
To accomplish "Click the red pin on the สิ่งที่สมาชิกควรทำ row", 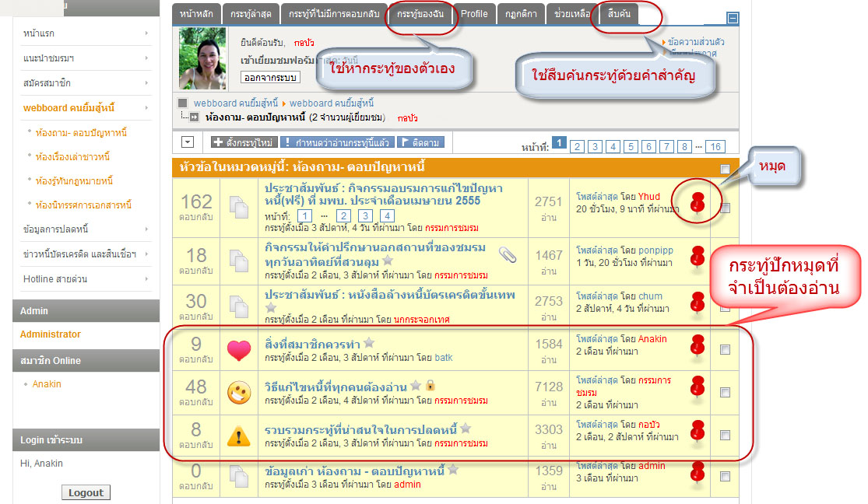I will pyautogui.click(x=698, y=346).
